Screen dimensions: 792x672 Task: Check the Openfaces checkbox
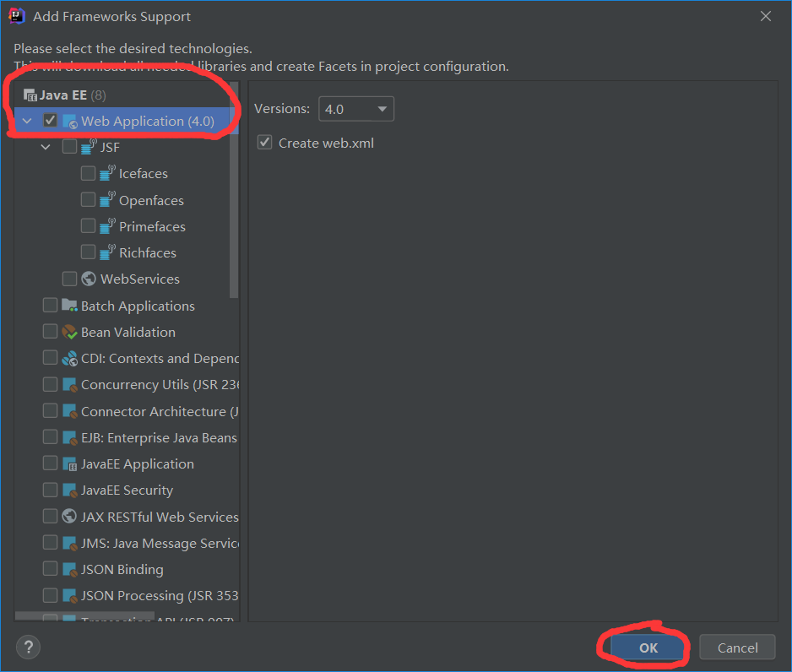point(88,199)
